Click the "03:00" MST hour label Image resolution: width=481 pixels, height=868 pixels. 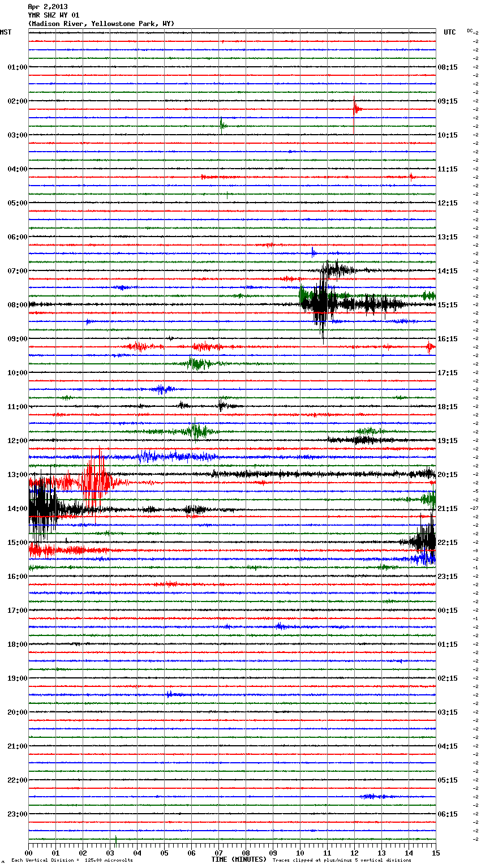click(18, 135)
